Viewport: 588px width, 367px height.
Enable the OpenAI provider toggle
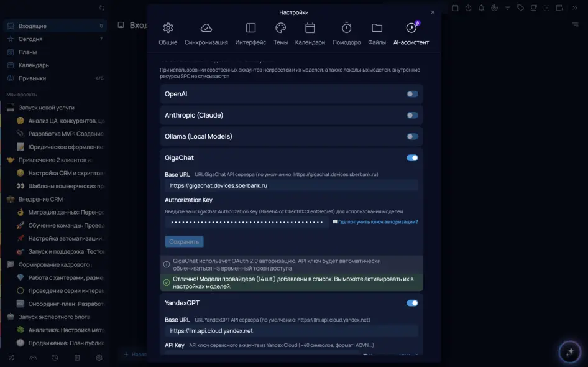point(412,94)
